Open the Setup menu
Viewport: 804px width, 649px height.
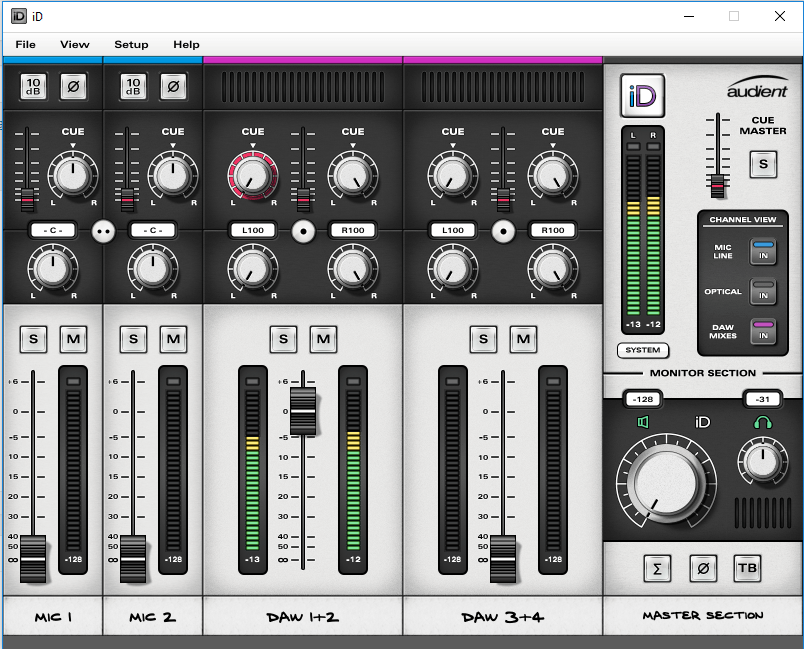(131, 44)
